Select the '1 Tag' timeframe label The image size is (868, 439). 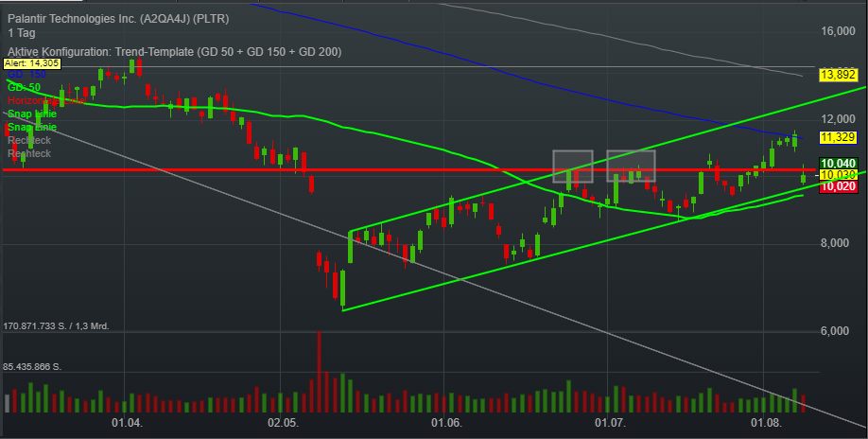[22, 33]
